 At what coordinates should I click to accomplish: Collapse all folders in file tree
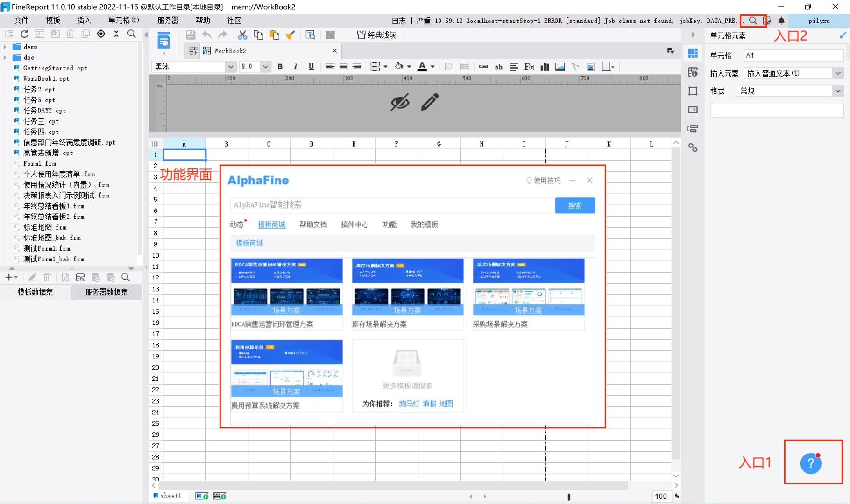(116, 34)
